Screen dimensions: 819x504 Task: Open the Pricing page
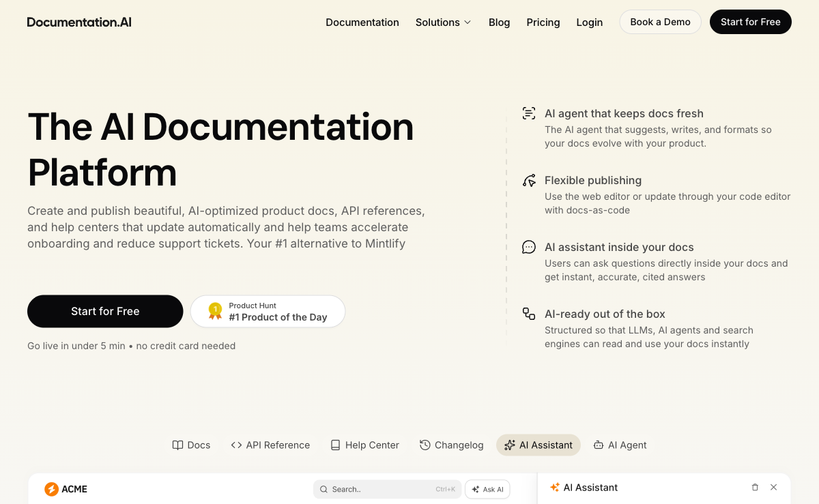coord(543,22)
